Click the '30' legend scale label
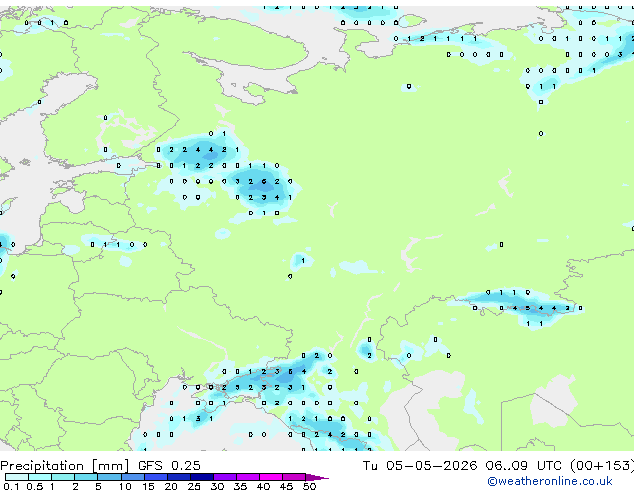The width and height of the screenshot is (634, 490). pyautogui.click(x=218, y=486)
